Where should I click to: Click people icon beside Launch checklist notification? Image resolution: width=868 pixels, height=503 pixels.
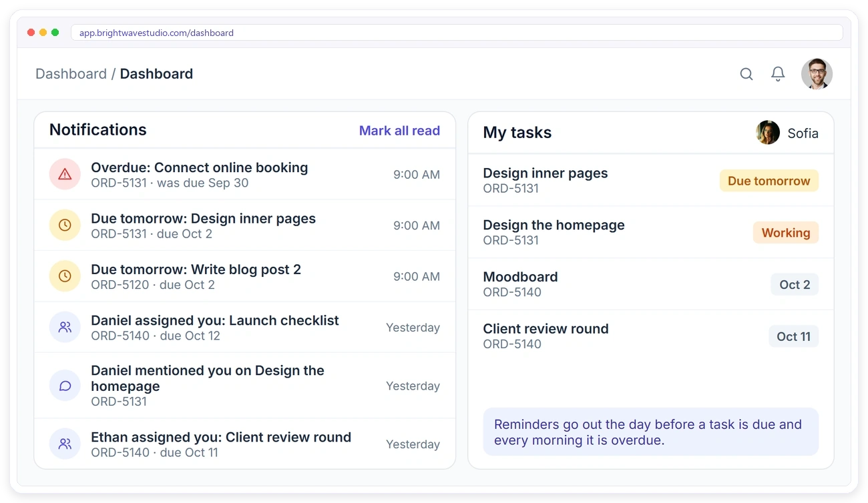65,328
